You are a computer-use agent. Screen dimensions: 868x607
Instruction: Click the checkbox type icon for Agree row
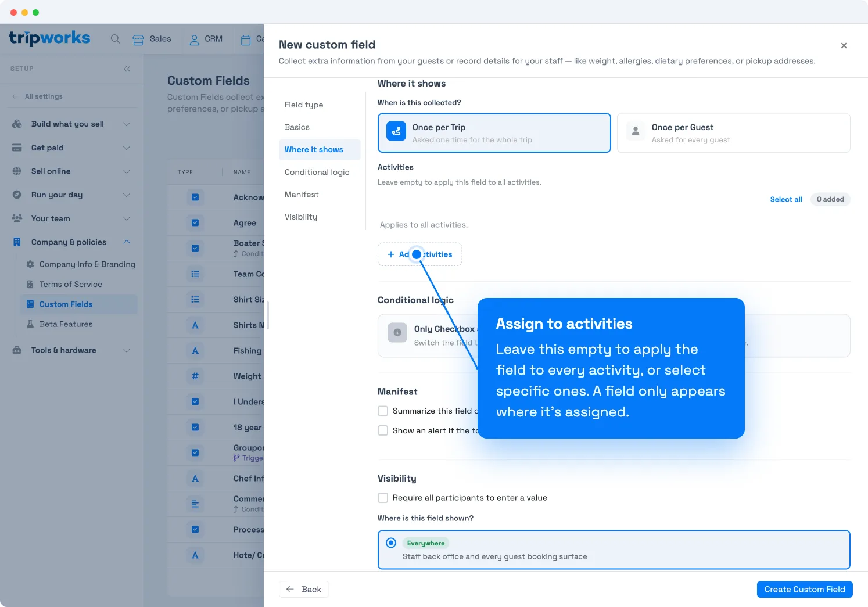pos(195,222)
